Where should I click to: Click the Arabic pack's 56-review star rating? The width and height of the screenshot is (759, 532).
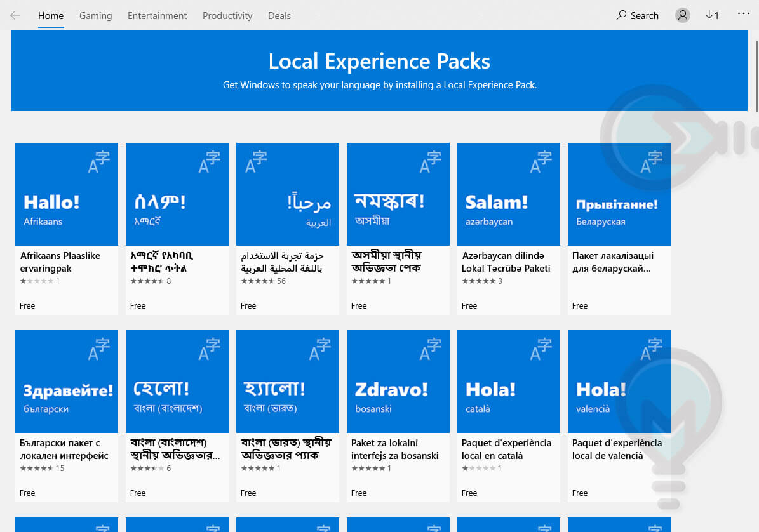point(264,281)
